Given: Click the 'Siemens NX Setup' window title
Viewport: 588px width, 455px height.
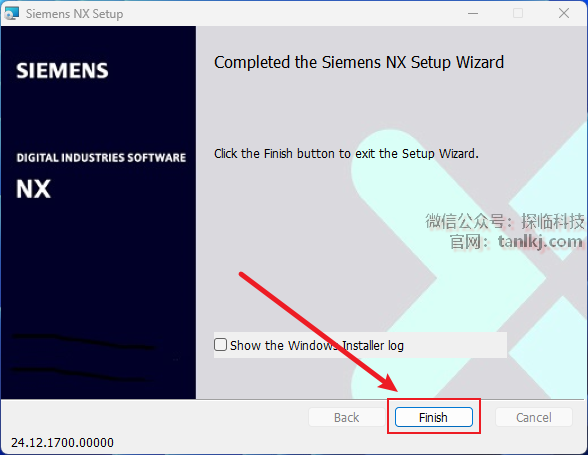Looking at the screenshot, I should [x=74, y=14].
